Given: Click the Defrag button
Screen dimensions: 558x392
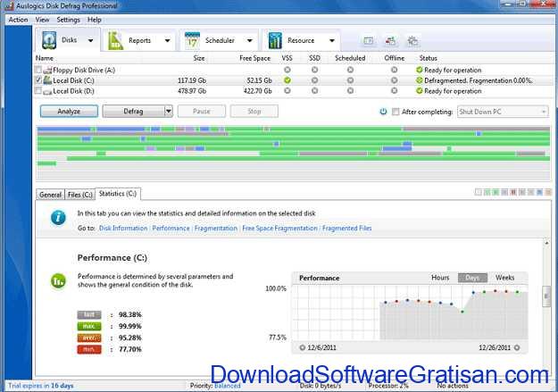Looking at the screenshot, I should coord(133,112).
